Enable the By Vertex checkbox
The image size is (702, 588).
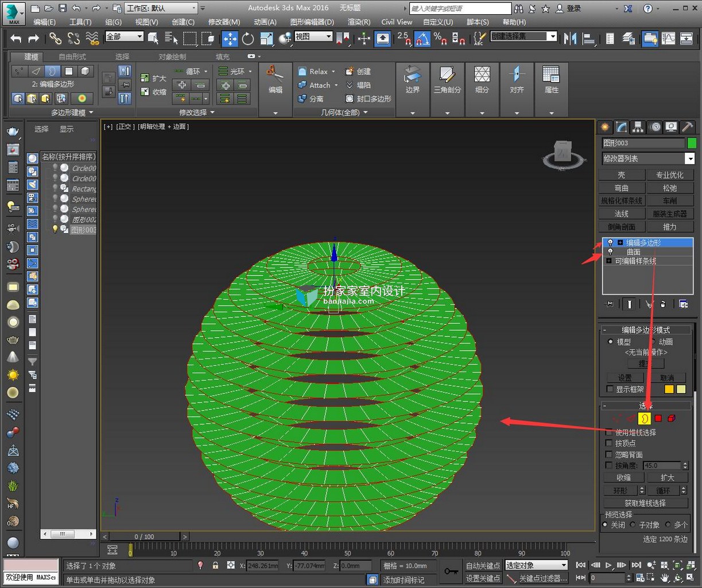tap(610, 443)
